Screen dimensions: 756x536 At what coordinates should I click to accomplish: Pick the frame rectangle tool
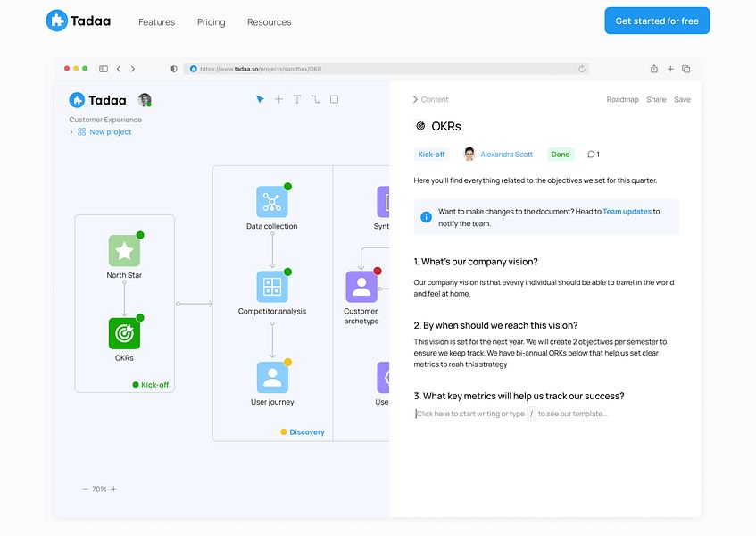tap(334, 99)
